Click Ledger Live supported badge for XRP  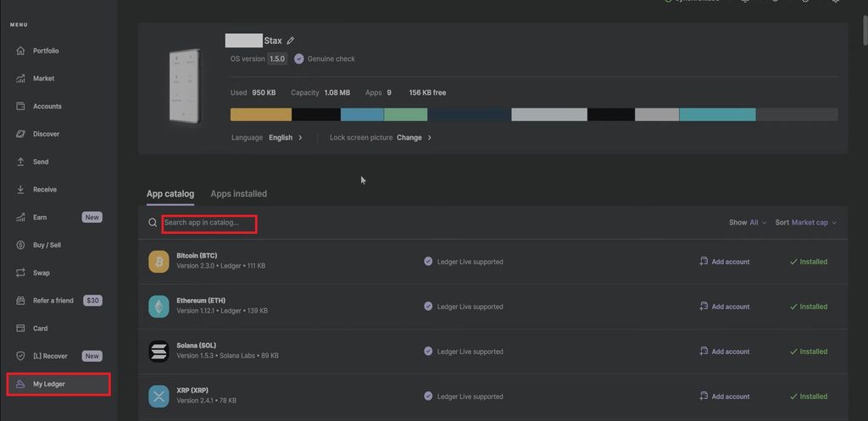pyautogui.click(x=464, y=396)
